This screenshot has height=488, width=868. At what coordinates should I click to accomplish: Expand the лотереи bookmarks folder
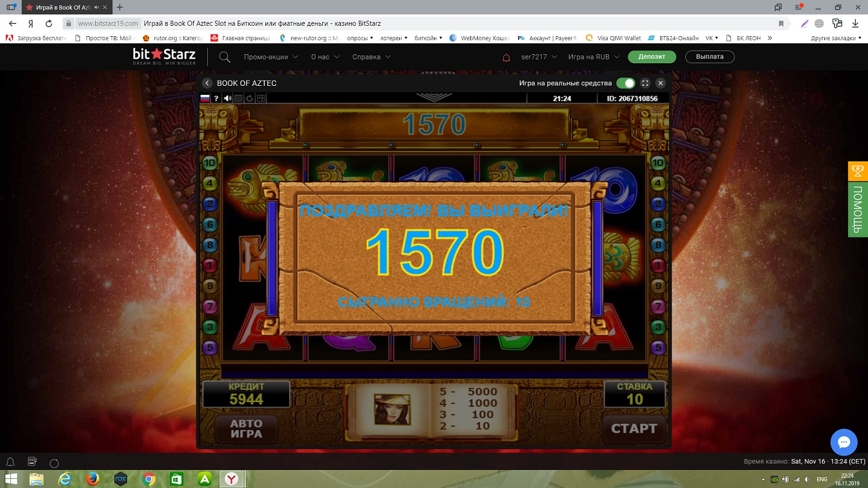[x=394, y=38]
